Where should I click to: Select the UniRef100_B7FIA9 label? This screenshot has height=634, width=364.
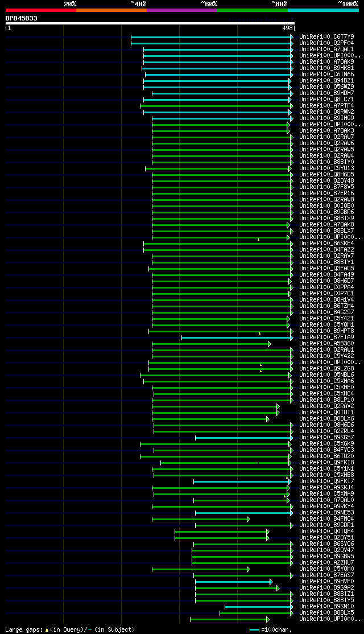click(327, 337)
